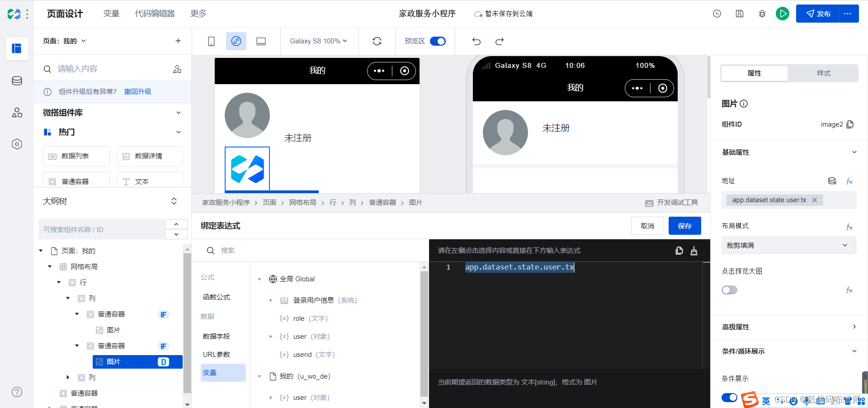Open the data source sidebar icon

pos(17,81)
